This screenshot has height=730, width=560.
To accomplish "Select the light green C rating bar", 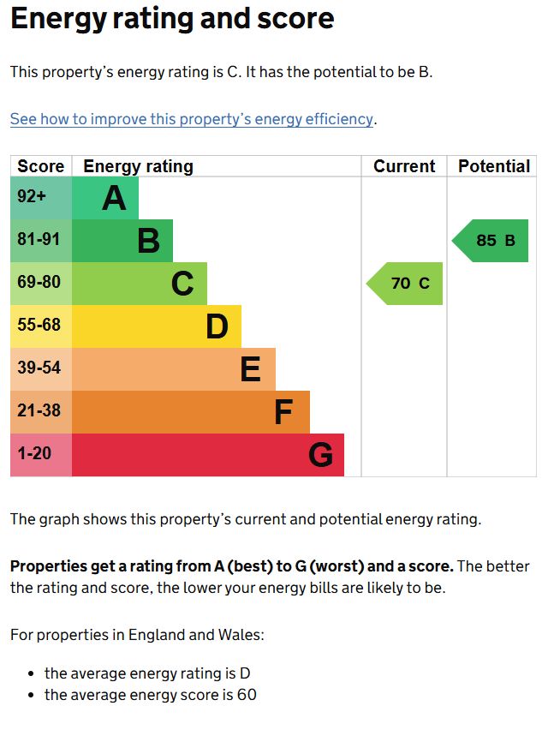I will coord(140,284).
